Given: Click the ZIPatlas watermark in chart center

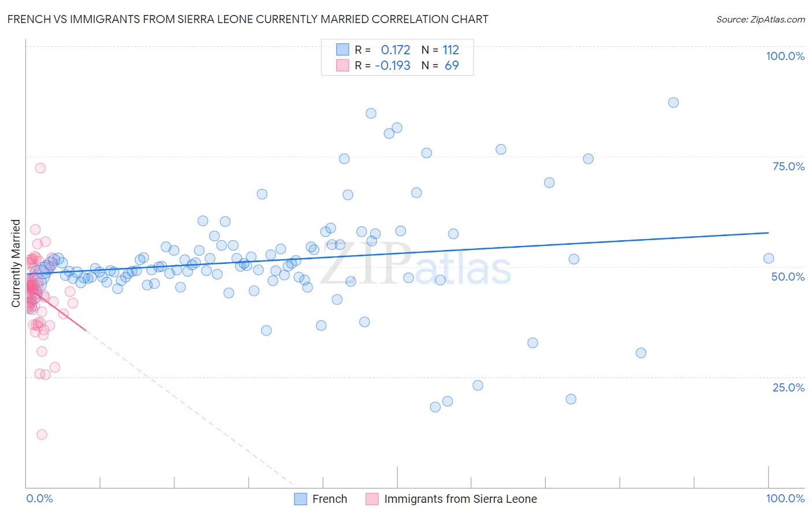Looking at the screenshot, I should 416,265.
